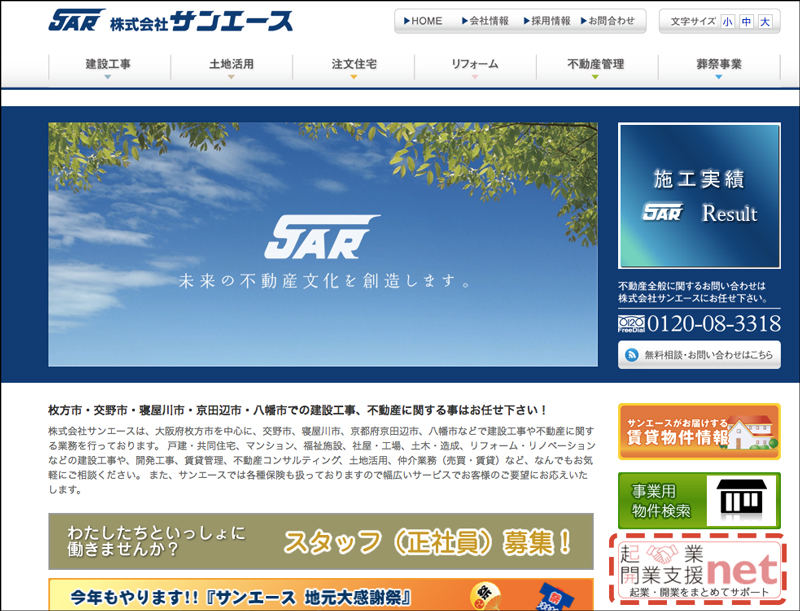Image resolution: width=800 pixels, height=611 pixels.
Task: Go to 会社情報 company info page
Action: click(x=485, y=21)
